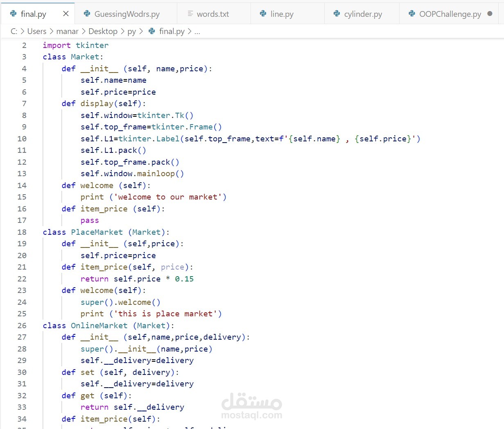Viewport: 504px width, 429px height.
Task: Close the final.py tab
Action: [66, 14]
